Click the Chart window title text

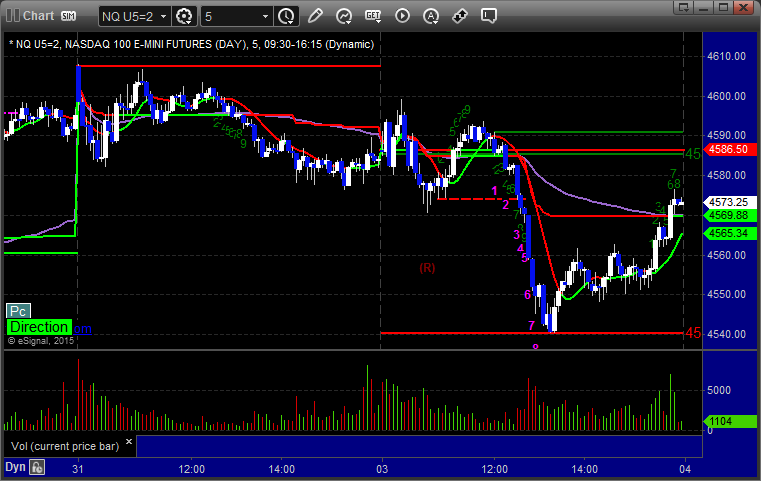[x=38, y=16]
